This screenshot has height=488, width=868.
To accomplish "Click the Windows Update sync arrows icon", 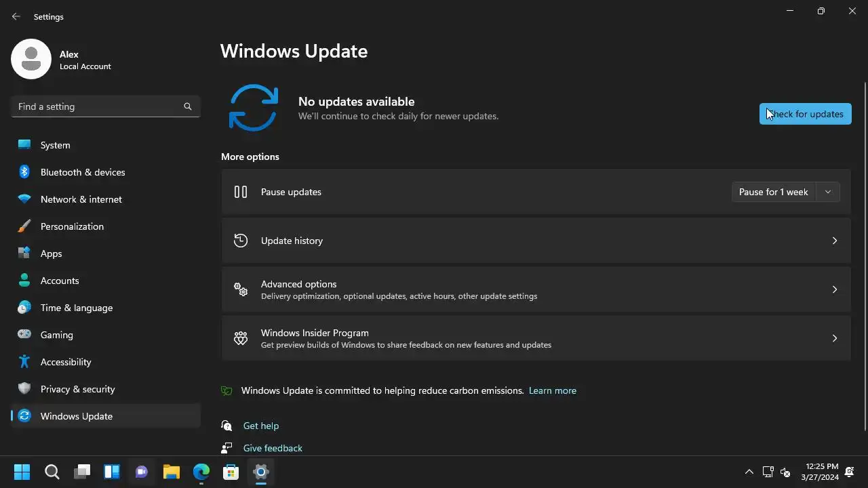I will 254,108.
